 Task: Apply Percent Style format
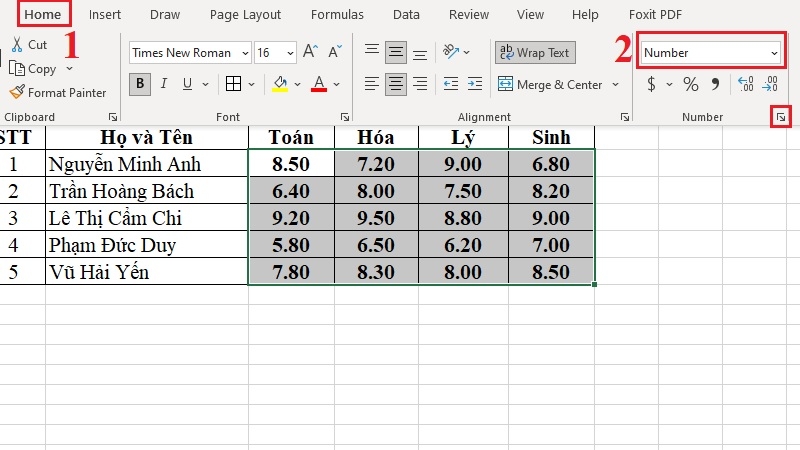click(x=690, y=84)
